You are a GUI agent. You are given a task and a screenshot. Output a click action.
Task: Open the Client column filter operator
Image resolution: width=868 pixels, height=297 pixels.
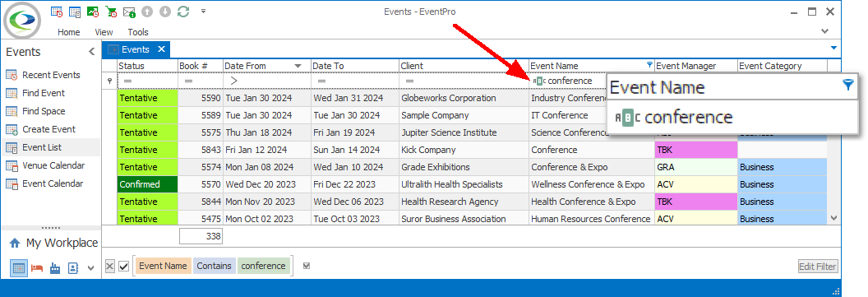(409, 81)
